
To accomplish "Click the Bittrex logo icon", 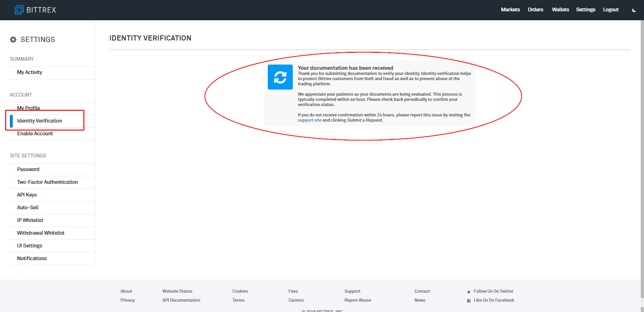I will 19,9.
